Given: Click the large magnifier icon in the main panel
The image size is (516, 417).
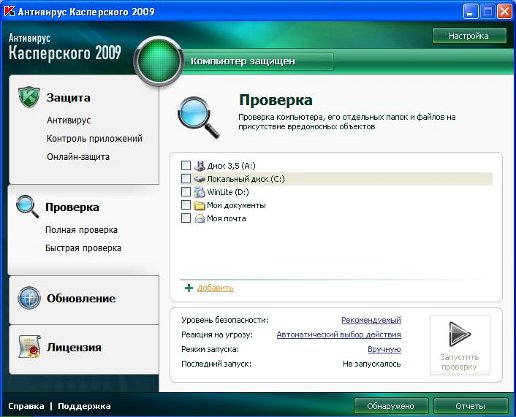Looking at the screenshot, I should 199,117.
